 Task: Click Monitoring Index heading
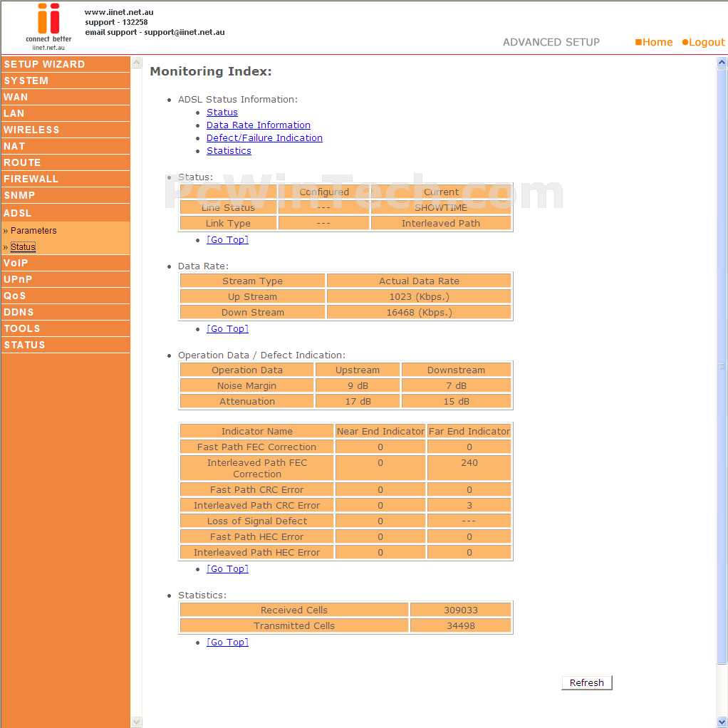click(211, 71)
